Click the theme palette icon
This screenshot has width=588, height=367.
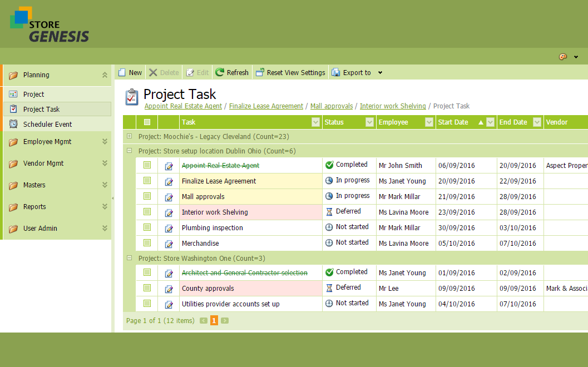pyautogui.click(x=562, y=57)
